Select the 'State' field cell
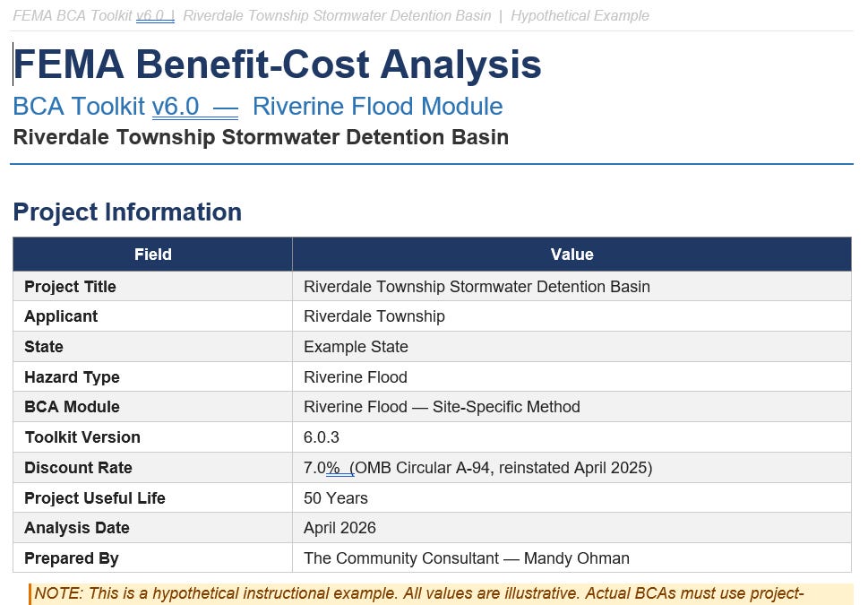Image resolution: width=868 pixels, height=605 pixels. pos(153,347)
